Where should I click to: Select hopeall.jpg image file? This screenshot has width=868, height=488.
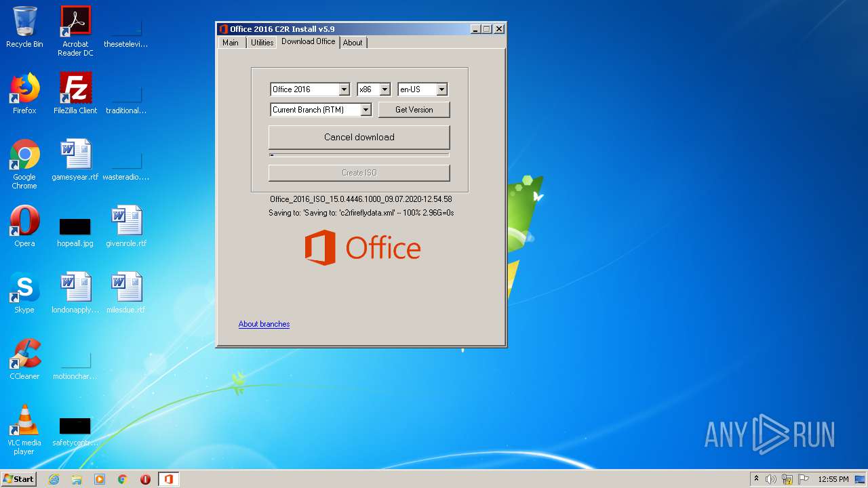point(75,232)
